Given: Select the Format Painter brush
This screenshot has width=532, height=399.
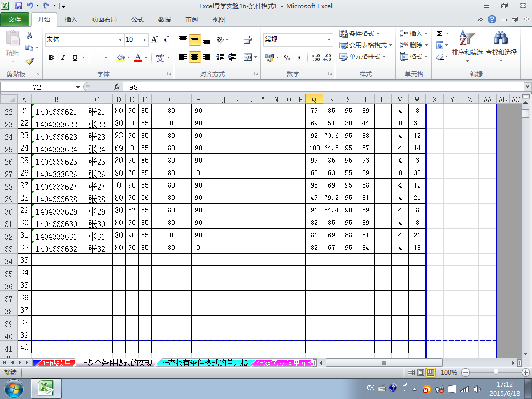Looking at the screenshot, I should tap(30, 61).
